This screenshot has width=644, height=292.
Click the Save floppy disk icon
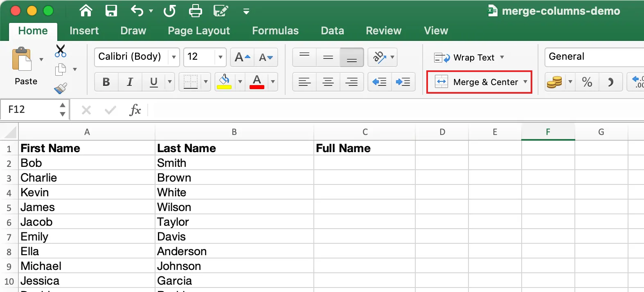pos(111,11)
